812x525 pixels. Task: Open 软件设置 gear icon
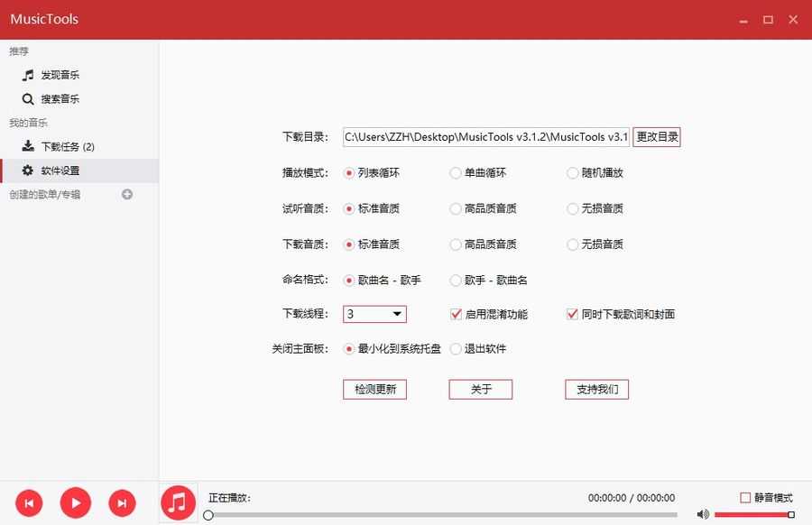pos(28,170)
